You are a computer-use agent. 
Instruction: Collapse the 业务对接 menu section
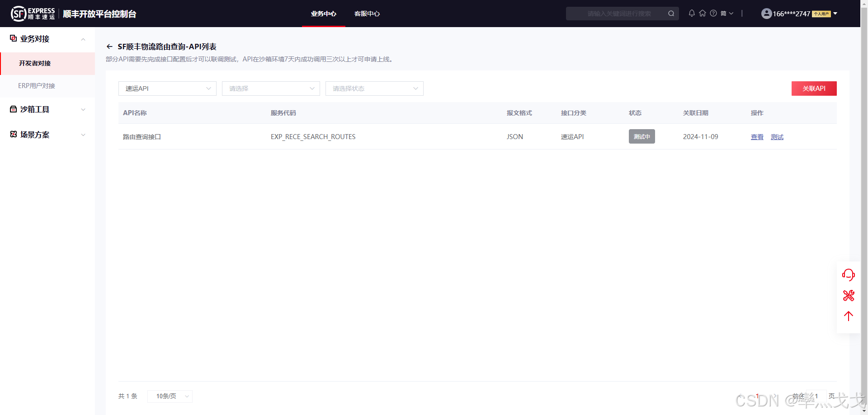pos(83,39)
